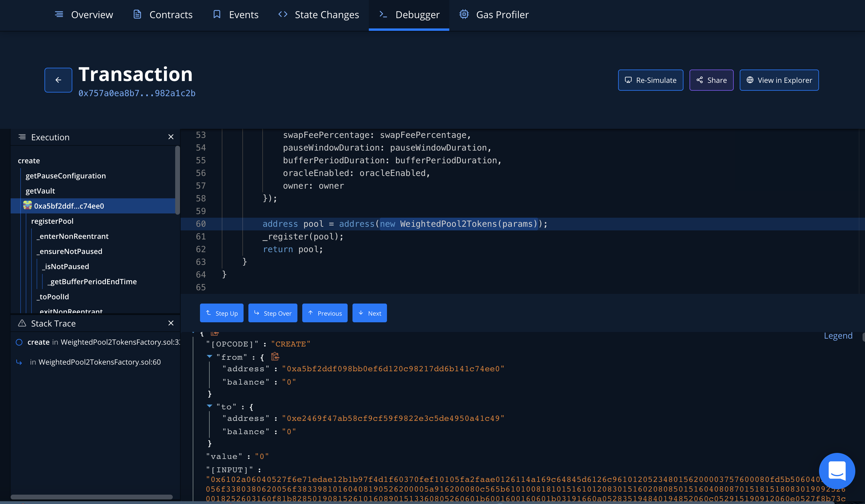Open the Legend link
Image resolution: width=865 pixels, height=504 pixels.
tap(838, 336)
